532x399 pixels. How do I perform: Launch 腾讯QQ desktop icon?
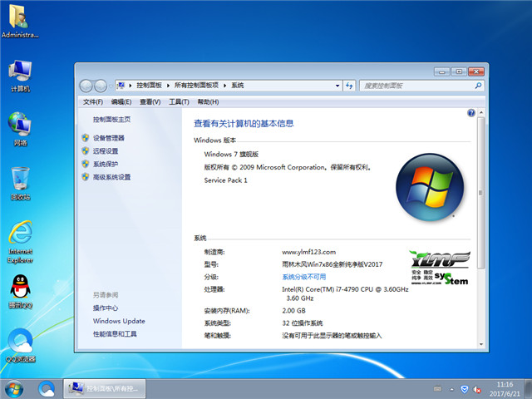tap(20, 292)
